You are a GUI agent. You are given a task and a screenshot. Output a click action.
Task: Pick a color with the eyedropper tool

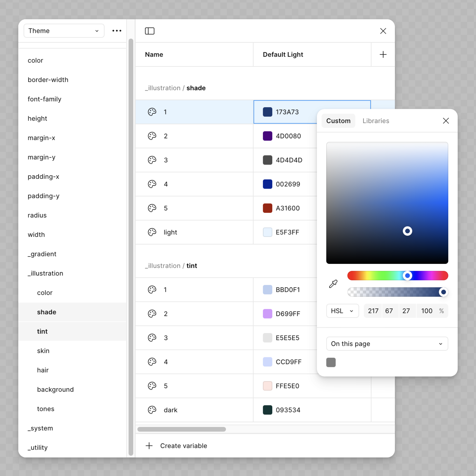pyautogui.click(x=333, y=284)
